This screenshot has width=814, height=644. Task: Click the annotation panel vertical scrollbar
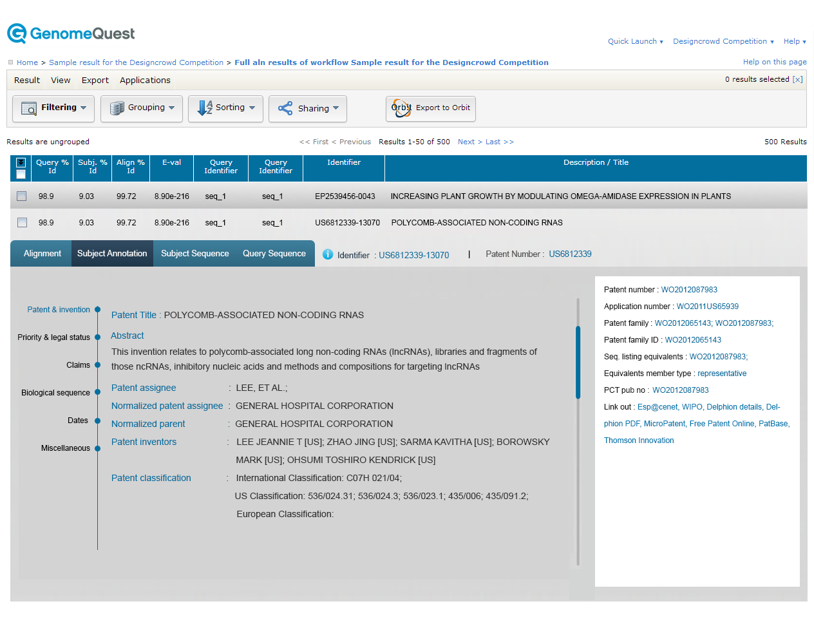578,363
